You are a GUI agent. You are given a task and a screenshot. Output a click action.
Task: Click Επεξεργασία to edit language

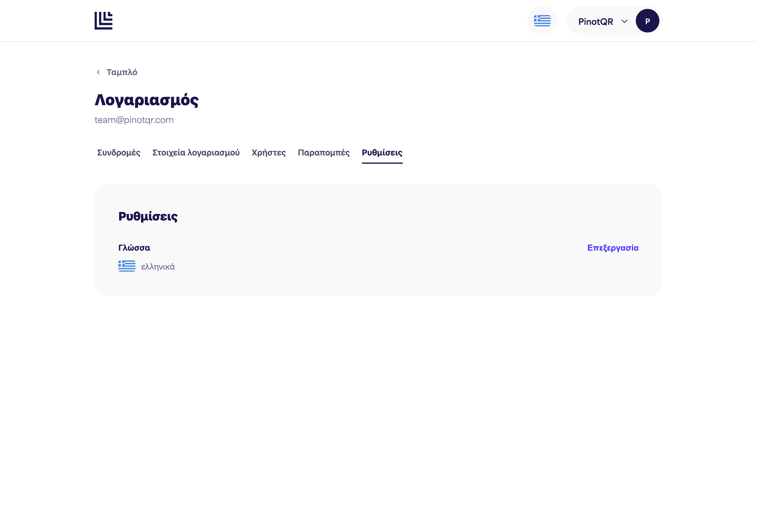coord(613,248)
